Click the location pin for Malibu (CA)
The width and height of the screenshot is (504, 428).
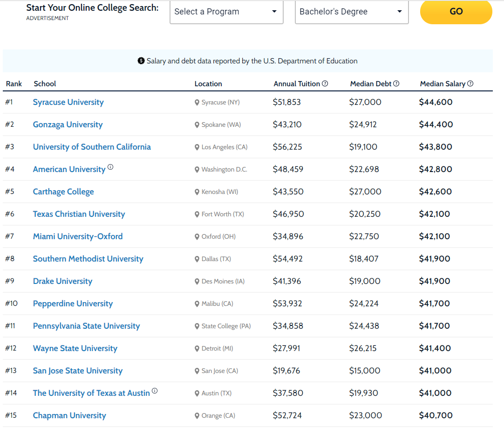coord(197,304)
